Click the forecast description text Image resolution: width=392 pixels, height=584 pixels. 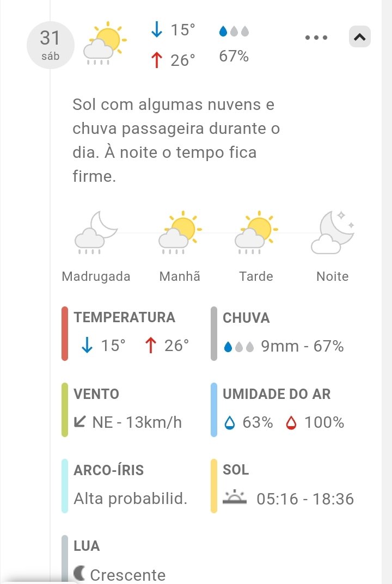pyautogui.click(x=176, y=140)
